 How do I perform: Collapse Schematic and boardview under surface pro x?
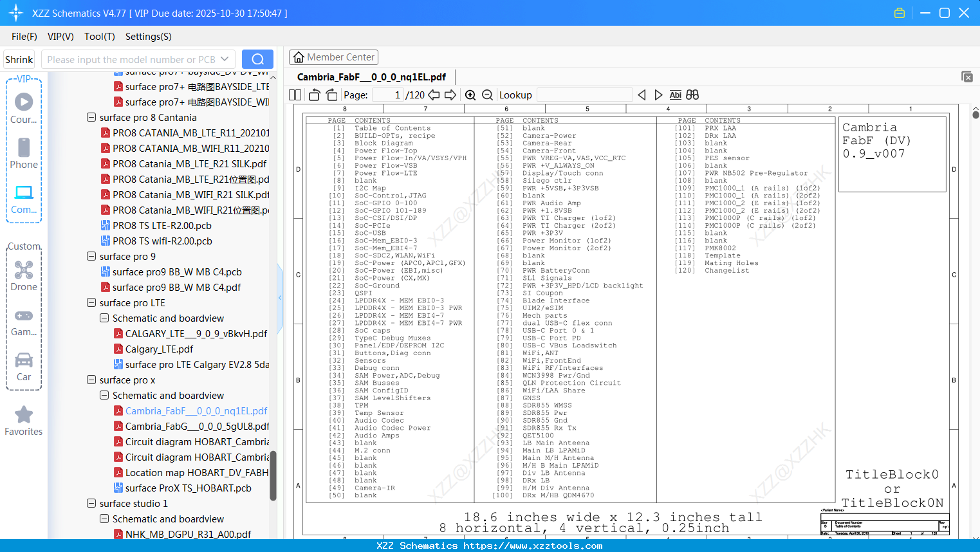click(x=104, y=396)
